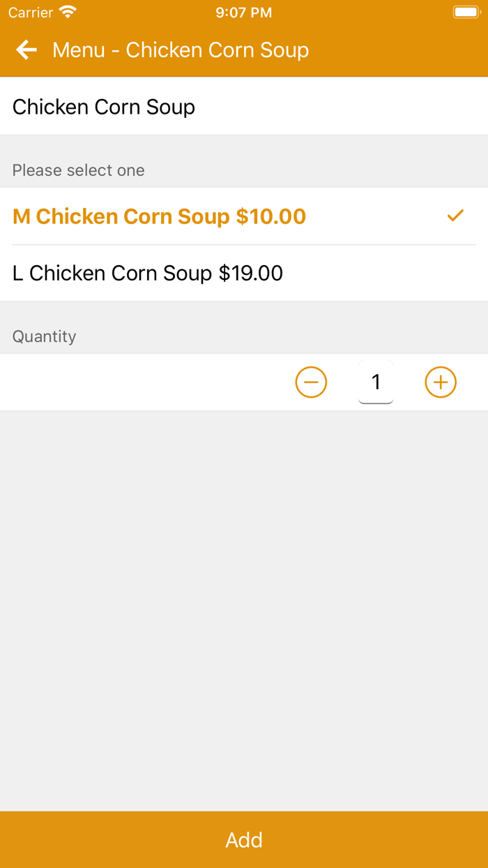Click the 'Quantity' section label
The image size is (488, 868).
tap(44, 336)
